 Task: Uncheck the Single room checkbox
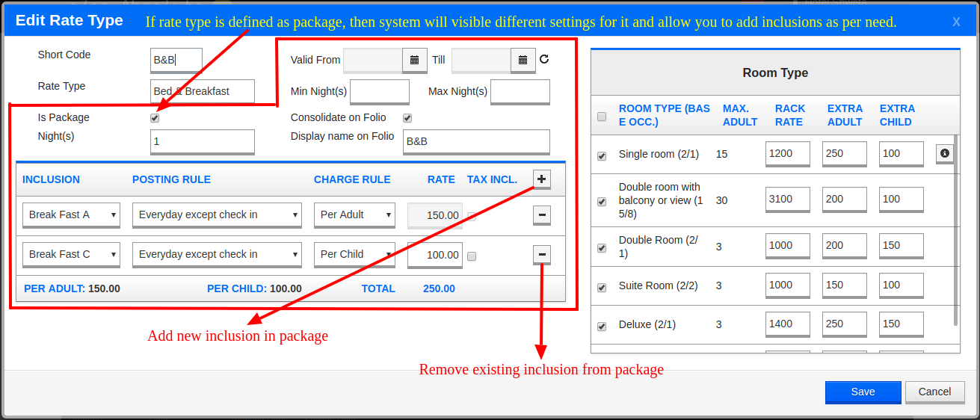602,156
